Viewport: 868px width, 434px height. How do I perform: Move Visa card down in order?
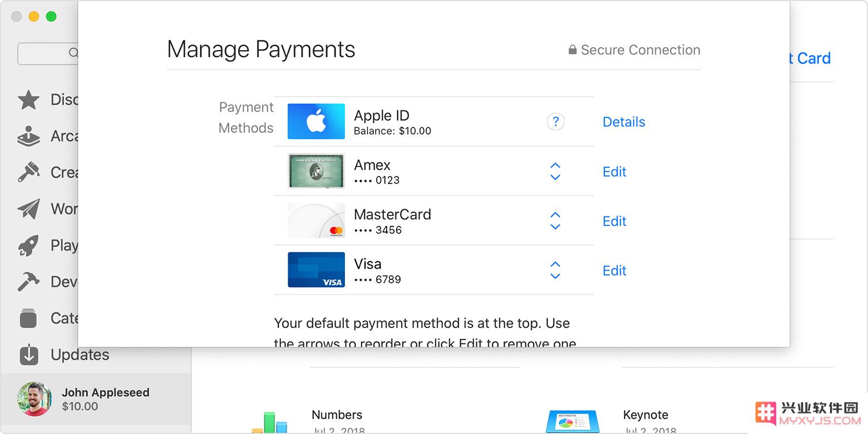(x=555, y=277)
